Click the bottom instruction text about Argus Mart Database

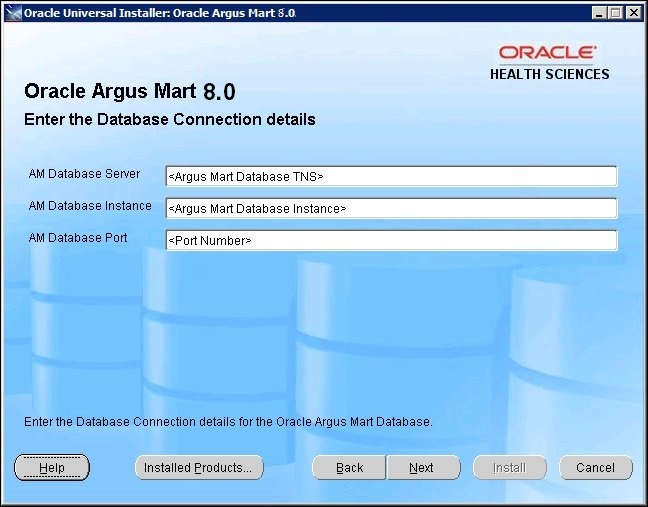[x=228, y=421]
